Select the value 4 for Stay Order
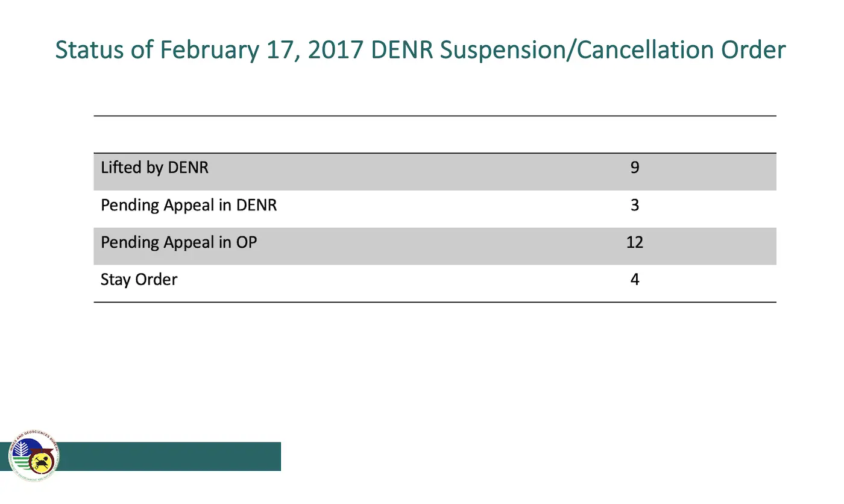This screenshot has width=844, height=504. coord(635,280)
